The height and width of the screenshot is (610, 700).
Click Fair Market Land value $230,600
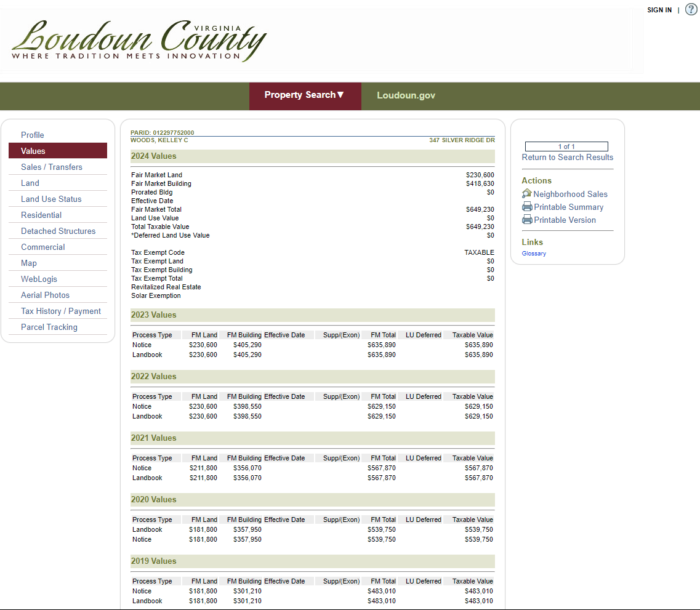click(480, 175)
